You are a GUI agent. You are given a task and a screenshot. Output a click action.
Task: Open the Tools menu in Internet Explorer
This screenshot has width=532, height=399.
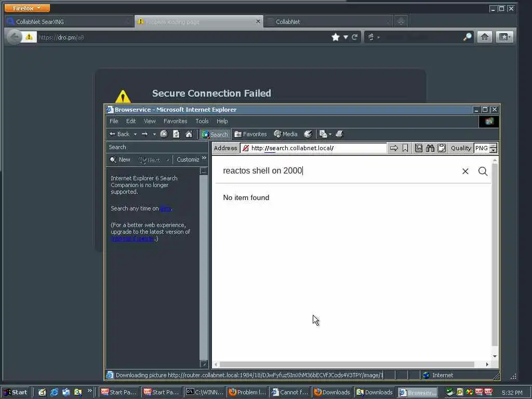(x=202, y=121)
